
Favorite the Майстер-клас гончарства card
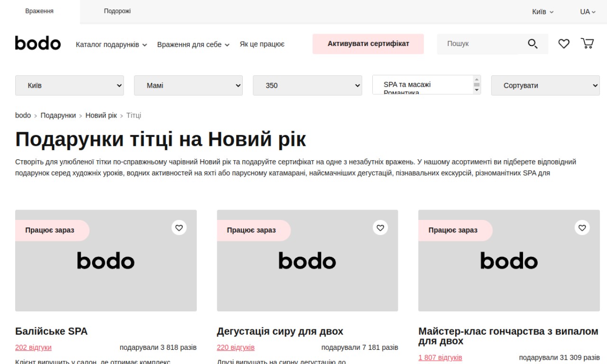click(582, 227)
